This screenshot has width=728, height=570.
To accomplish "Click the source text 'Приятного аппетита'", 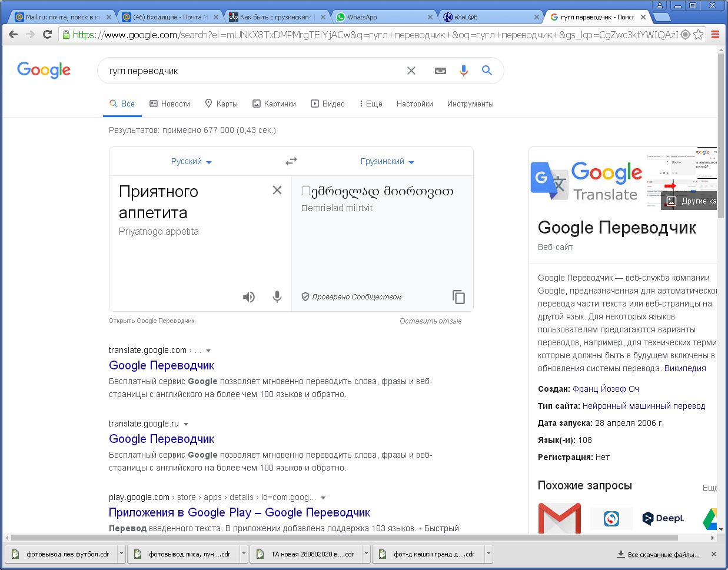I will click(158, 202).
